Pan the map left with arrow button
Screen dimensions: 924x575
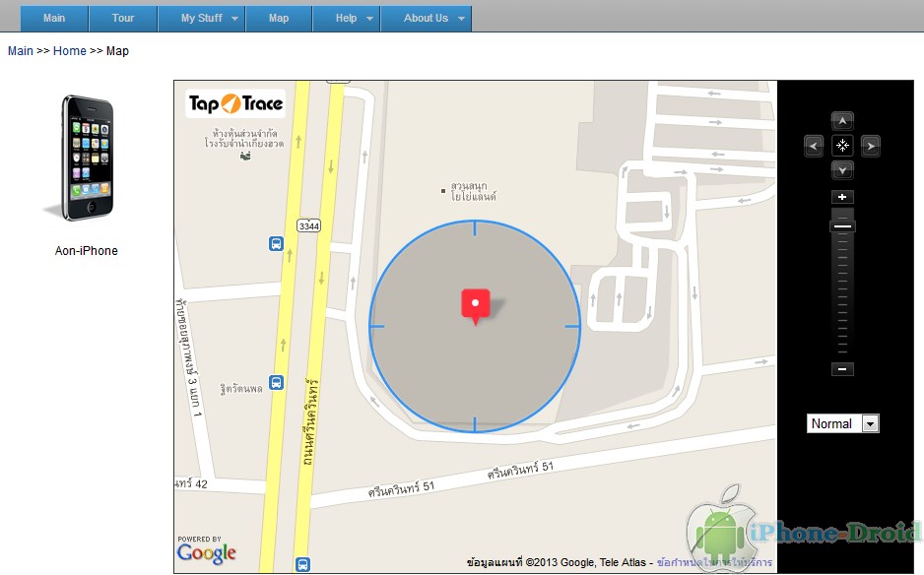pyautogui.click(x=814, y=146)
